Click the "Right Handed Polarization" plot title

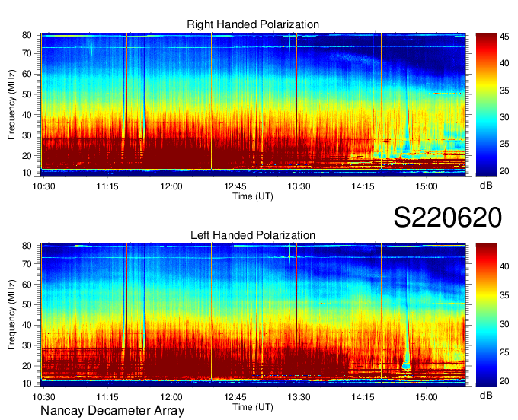click(253, 24)
